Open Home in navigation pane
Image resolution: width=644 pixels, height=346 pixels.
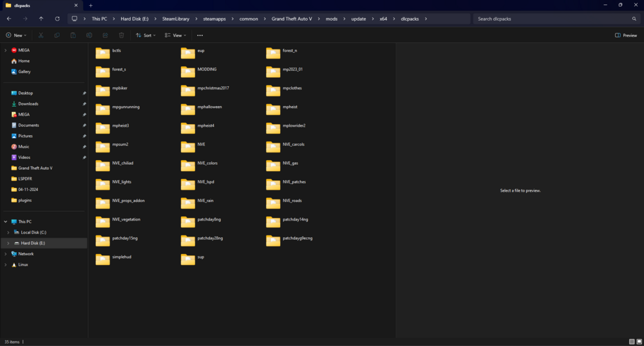[24, 60]
